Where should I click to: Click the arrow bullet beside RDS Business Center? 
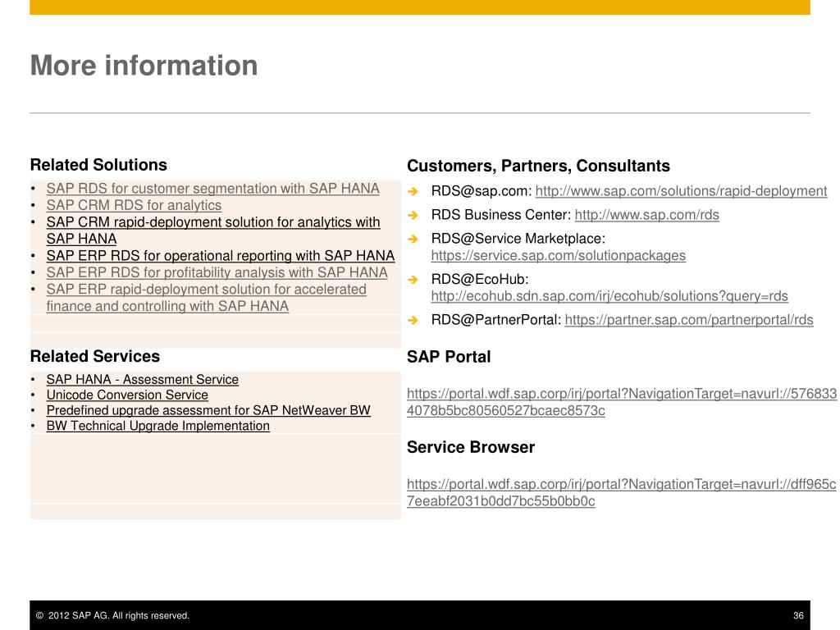tap(413, 215)
